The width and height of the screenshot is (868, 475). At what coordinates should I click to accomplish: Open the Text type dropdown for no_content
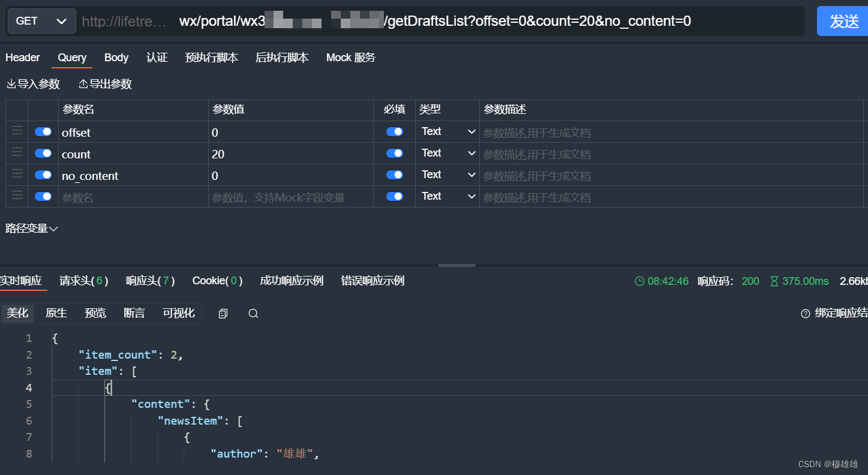447,175
